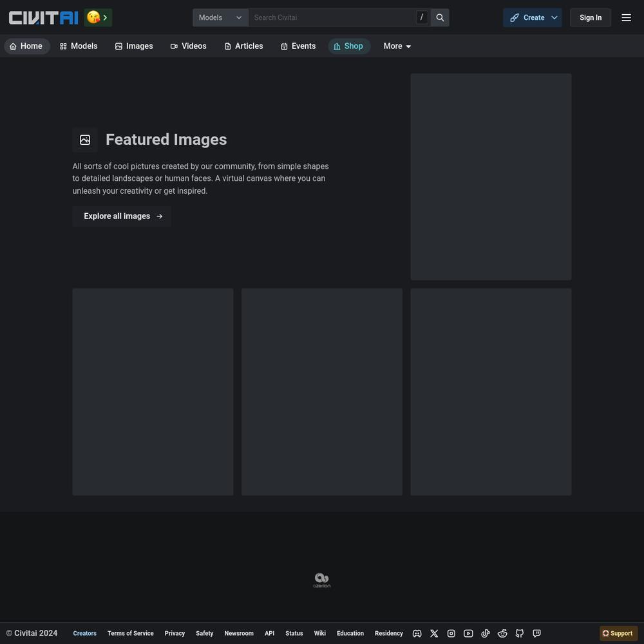The image size is (644, 644).
Task: Click the Azerion logo
Action: [x=321, y=580]
